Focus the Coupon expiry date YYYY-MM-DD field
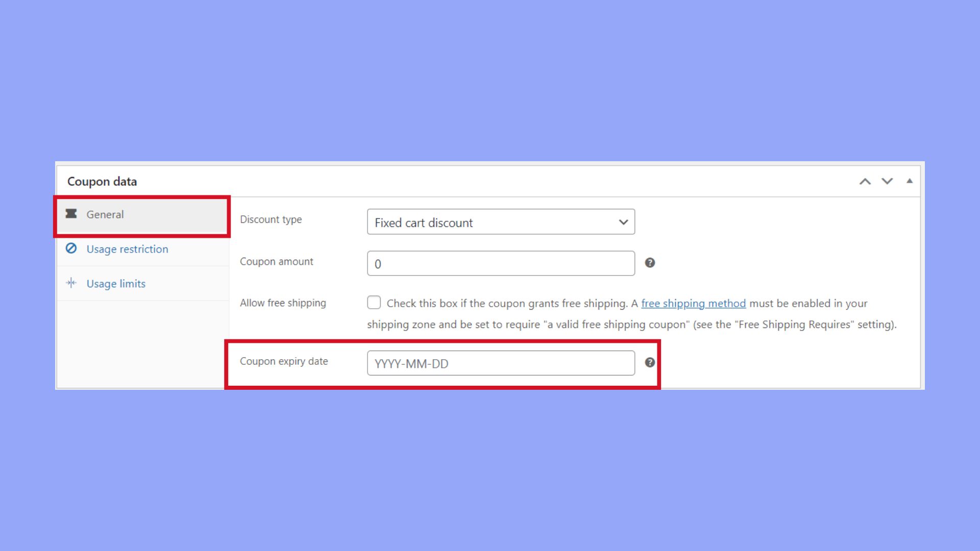 coord(500,363)
